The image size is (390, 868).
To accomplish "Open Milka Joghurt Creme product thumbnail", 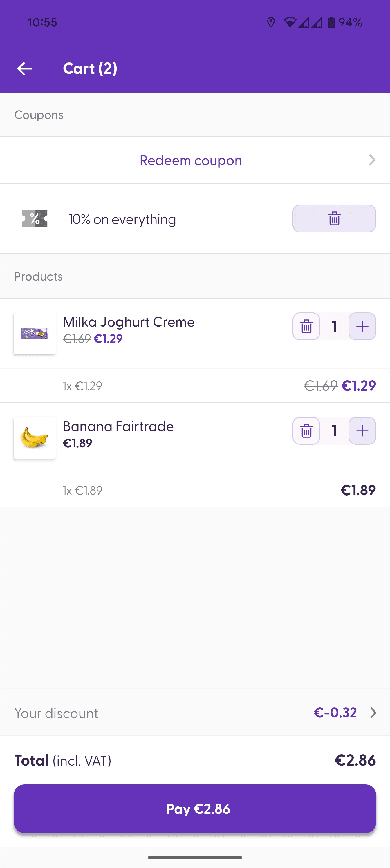I will point(35,333).
